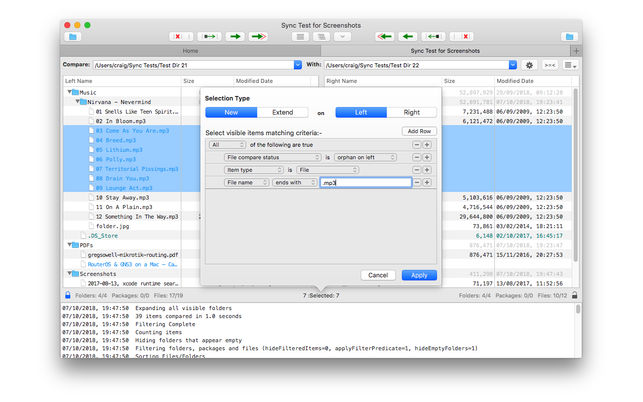Open the Item type dropdown
Viewport: 643px width, 402px height.
point(253,170)
